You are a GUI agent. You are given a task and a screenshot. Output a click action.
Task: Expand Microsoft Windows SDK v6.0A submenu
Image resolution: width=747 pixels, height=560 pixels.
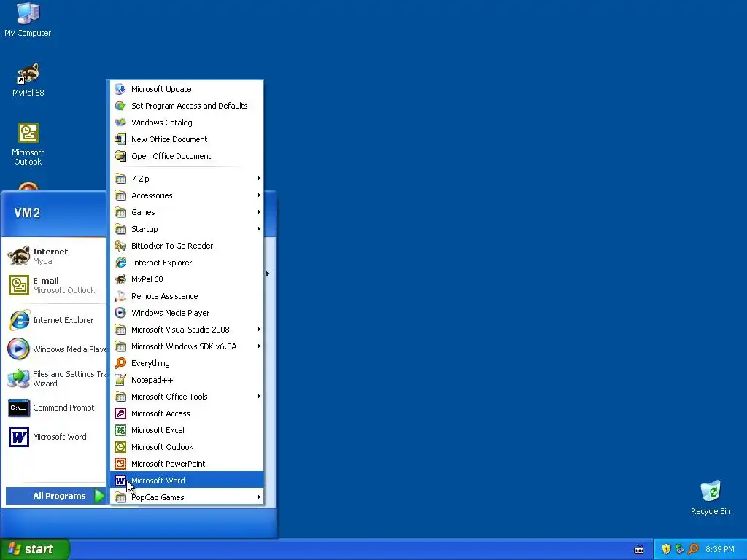187,346
